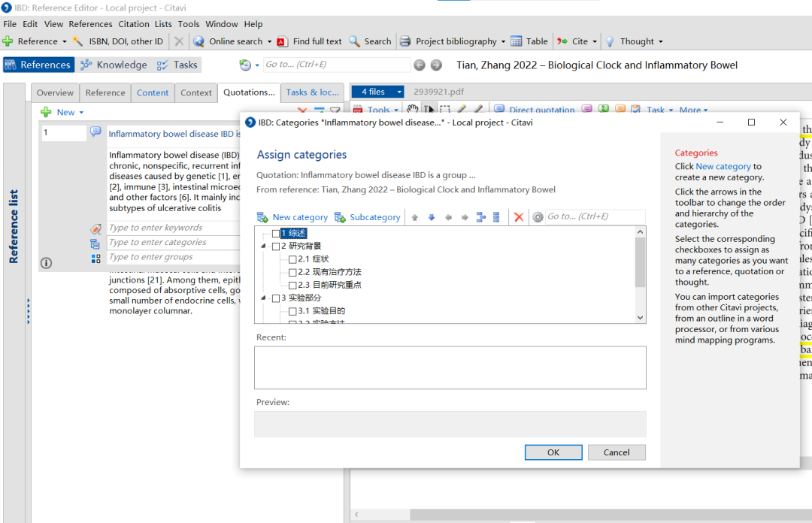Image resolution: width=812 pixels, height=523 pixels.
Task: Click the Table button
Action: click(x=529, y=41)
